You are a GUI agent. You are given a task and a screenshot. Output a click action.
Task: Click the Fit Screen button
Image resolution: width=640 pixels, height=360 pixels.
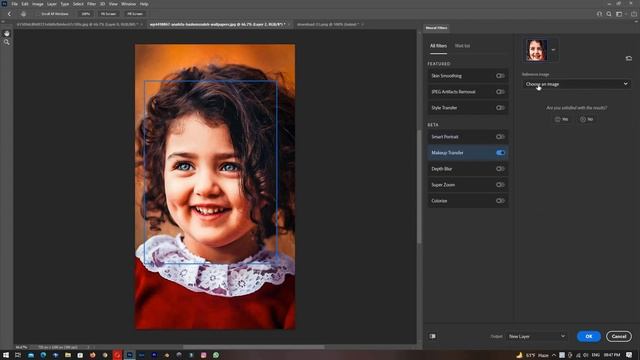[x=109, y=14]
